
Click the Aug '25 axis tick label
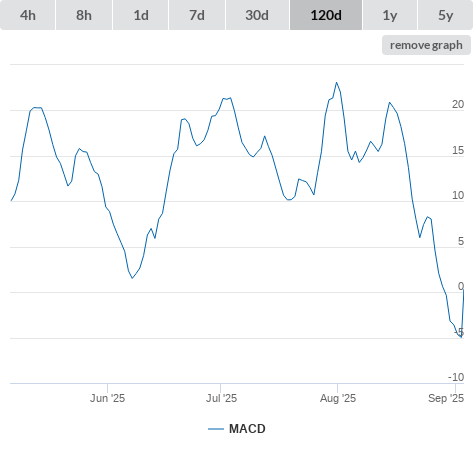coord(338,398)
